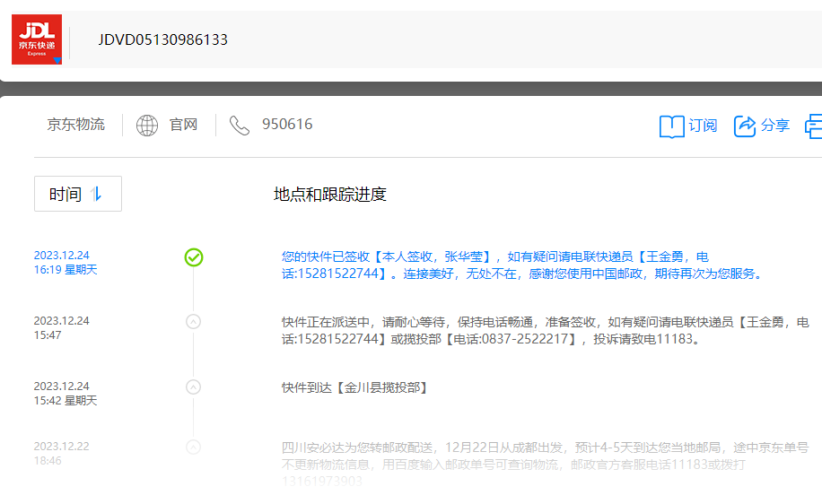Click the 订阅 subscribe book icon
This screenshot has height=504, width=822.
(671, 126)
